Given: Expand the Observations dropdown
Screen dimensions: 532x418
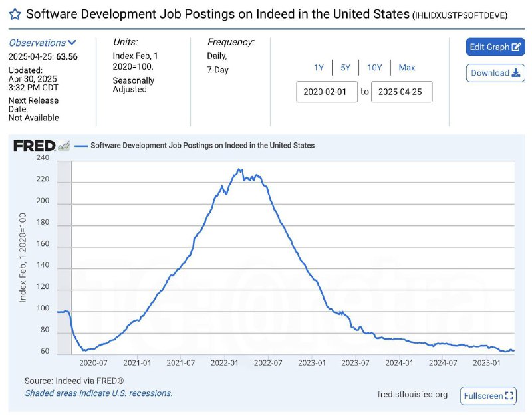Looking at the screenshot, I should [x=43, y=43].
